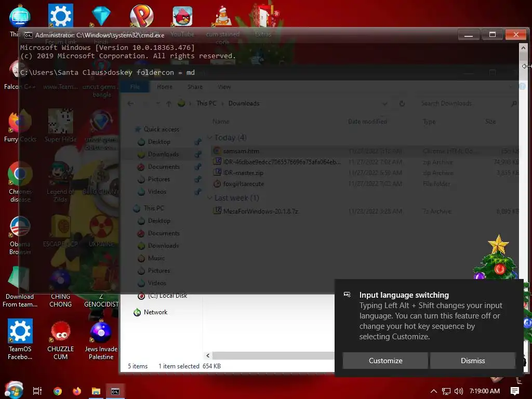Sort files by the Name column
Screen dimensions: 532x399
tap(220, 122)
